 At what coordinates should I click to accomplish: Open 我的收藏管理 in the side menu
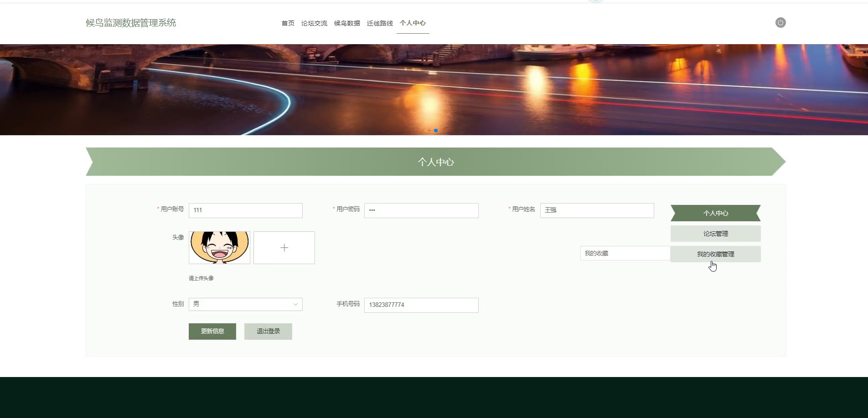(716, 254)
